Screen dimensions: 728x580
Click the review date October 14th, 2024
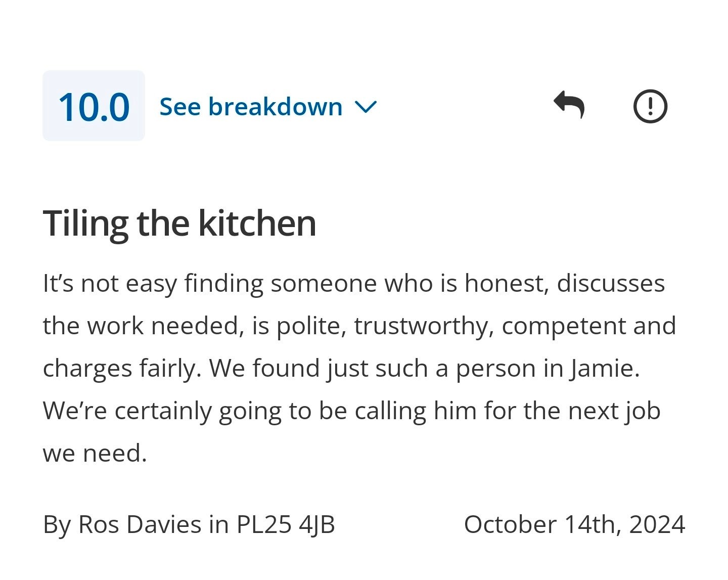(x=574, y=524)
